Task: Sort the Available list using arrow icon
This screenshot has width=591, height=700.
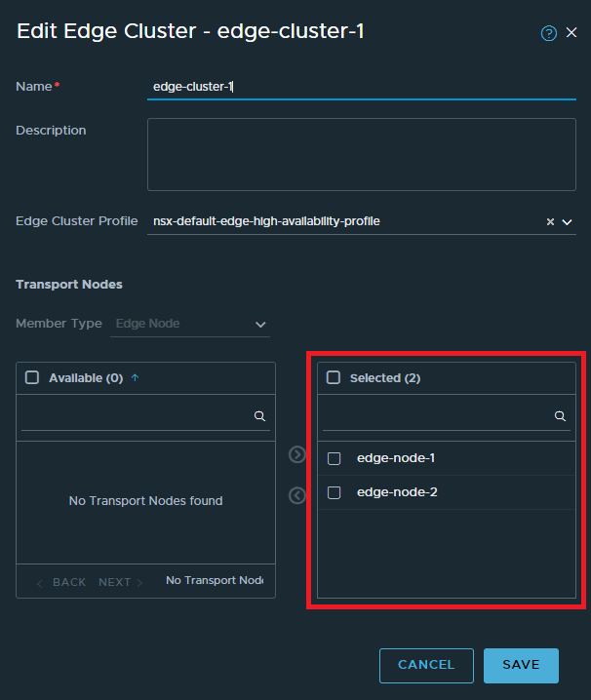Action: [x=135, y=378]
